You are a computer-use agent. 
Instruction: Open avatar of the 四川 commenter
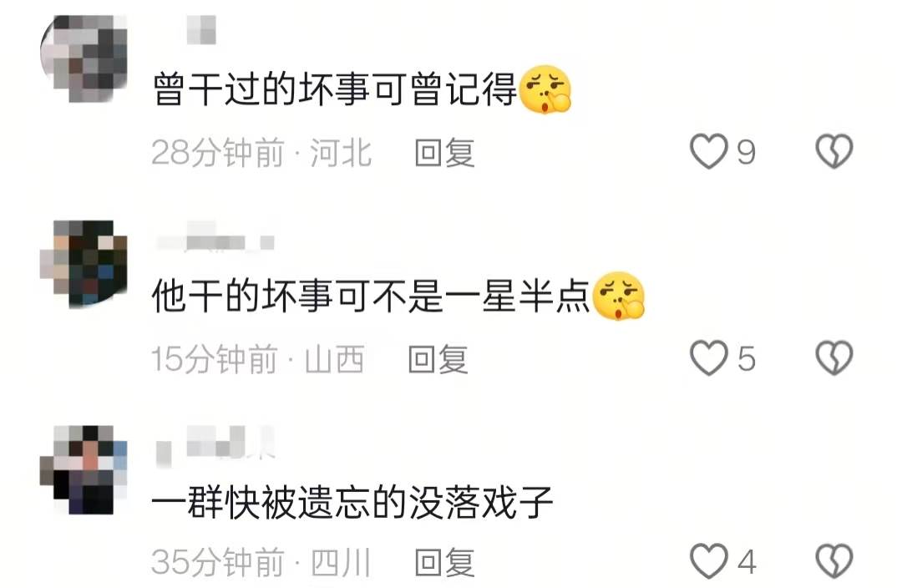[x=84, y=469]
